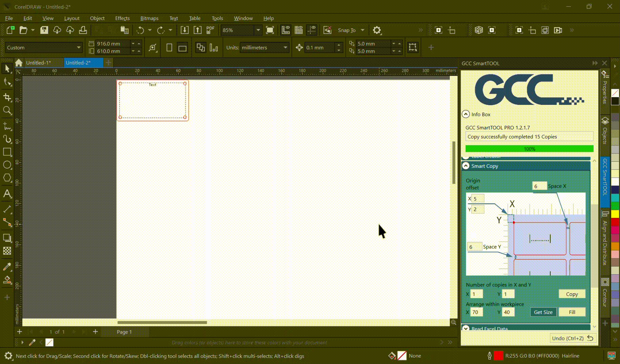Viewport: 620px width, 364px height.
Task: Activate the Eyedropper tool
Action: click(x=7, y=267)
